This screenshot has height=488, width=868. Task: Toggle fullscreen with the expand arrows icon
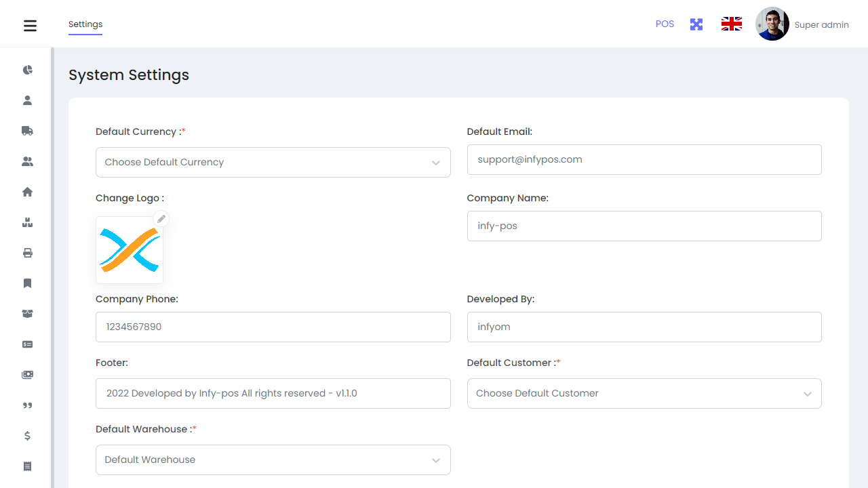(x=696, y=24)
